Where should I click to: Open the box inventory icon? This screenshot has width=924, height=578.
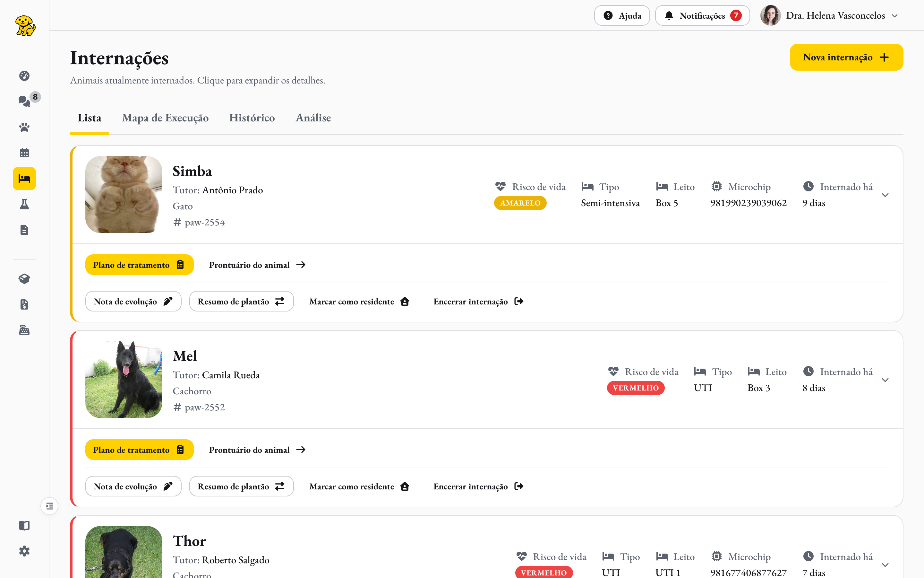click(x=24, y=279)
